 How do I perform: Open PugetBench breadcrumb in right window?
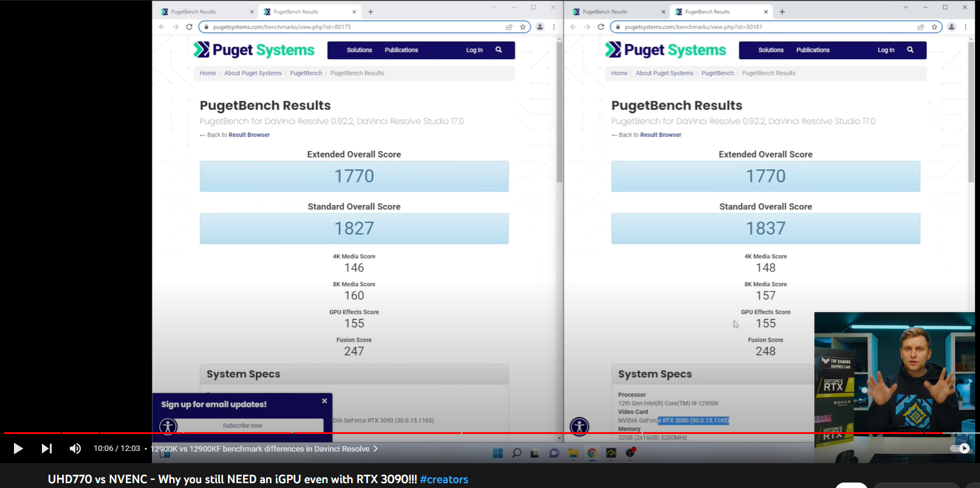coord(718,73)
